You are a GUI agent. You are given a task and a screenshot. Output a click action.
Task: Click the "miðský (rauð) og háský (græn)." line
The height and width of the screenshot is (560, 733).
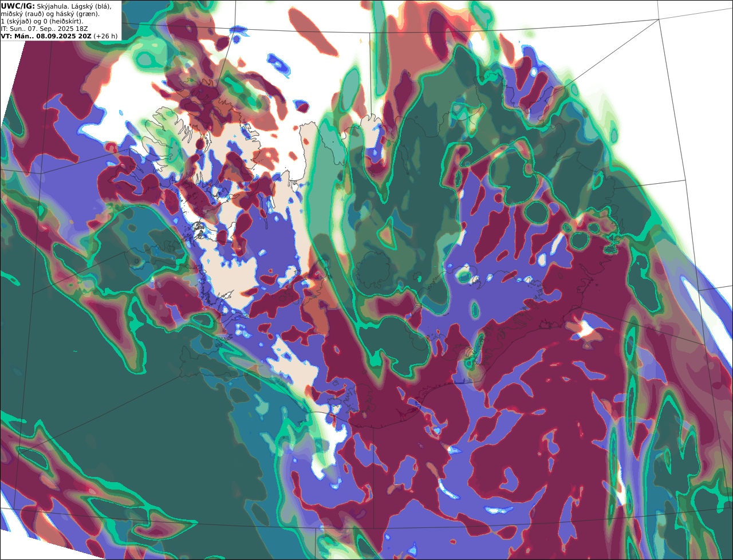click(x=50, y=14)
